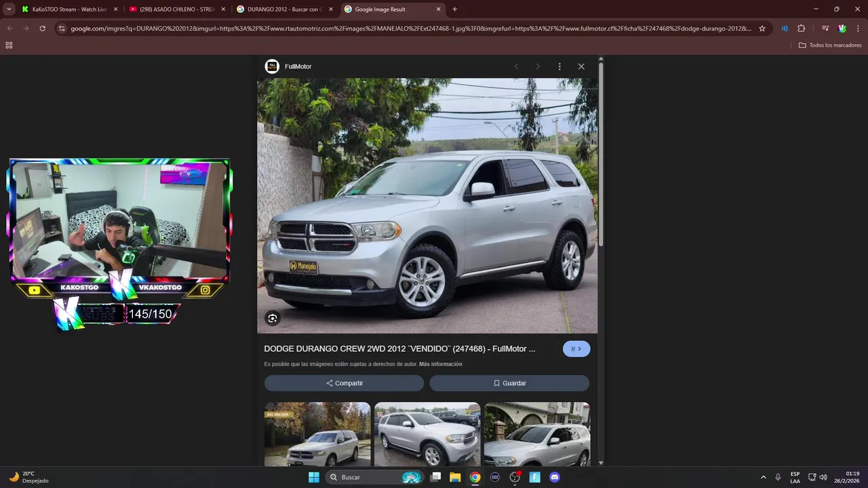Switch to the DURANGO 2012 search tab
868x488 pixels.
(x=284, y=9)
